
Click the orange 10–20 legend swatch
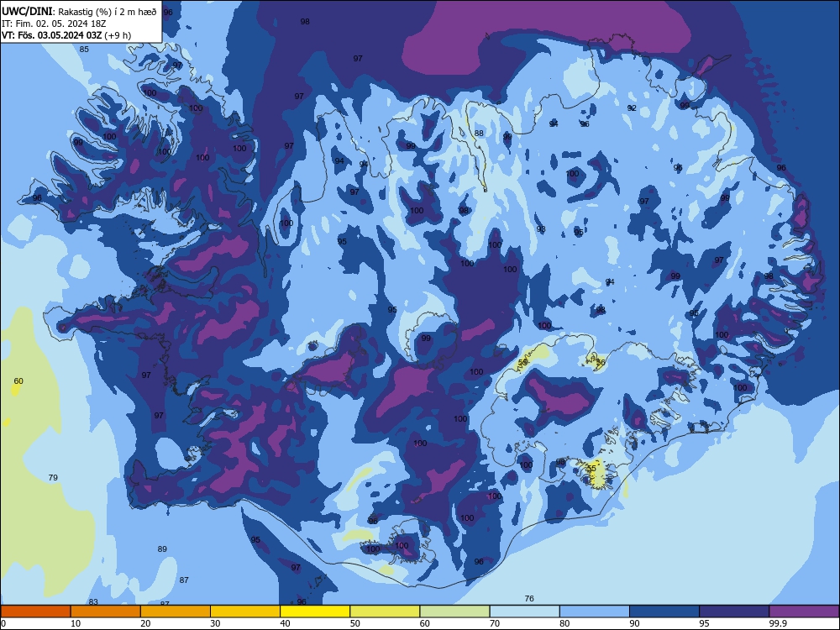point(106,612)
